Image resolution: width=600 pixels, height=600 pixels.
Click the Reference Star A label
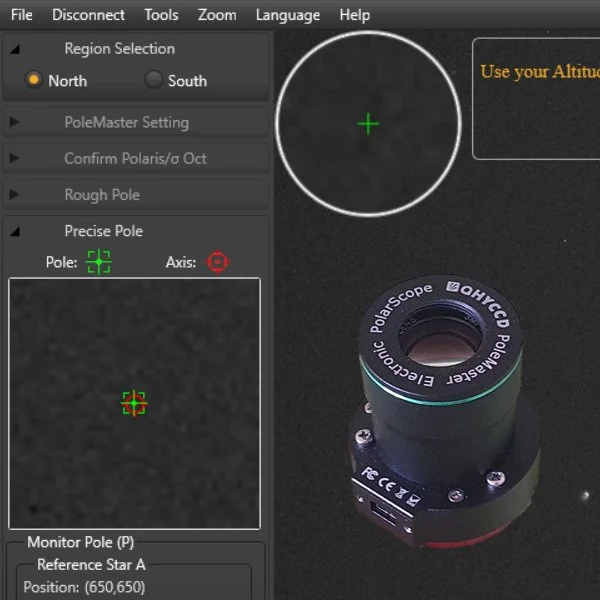(91, 565)
